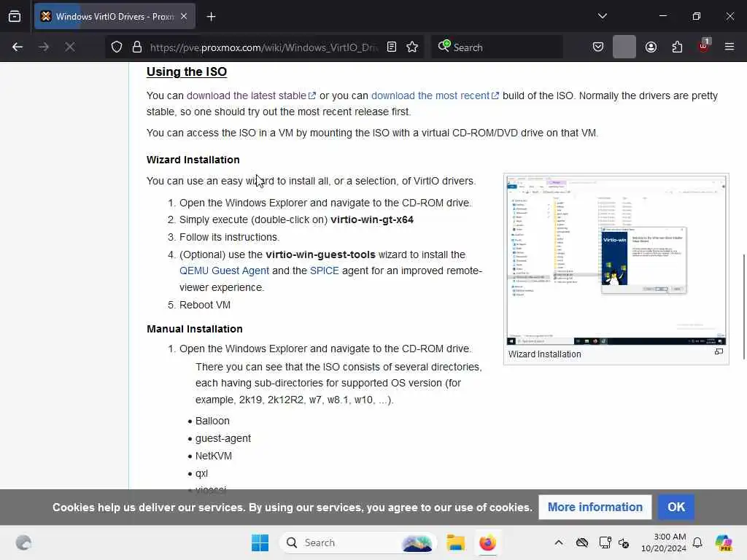Click the browser Search box

tap(497, 47)
